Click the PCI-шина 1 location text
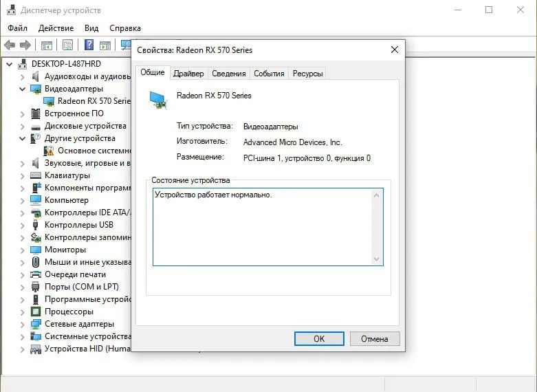The width and height of the screenshot is (537, 392). pos(307,158)
